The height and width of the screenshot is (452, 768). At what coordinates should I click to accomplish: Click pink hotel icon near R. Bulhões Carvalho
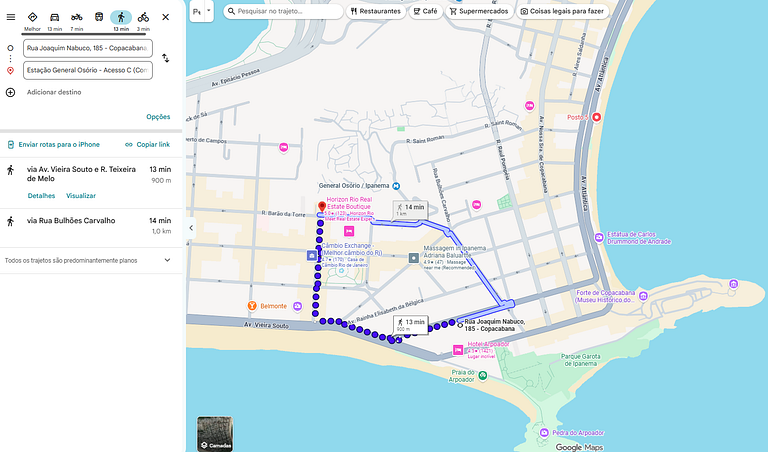[x=476, y=204]
